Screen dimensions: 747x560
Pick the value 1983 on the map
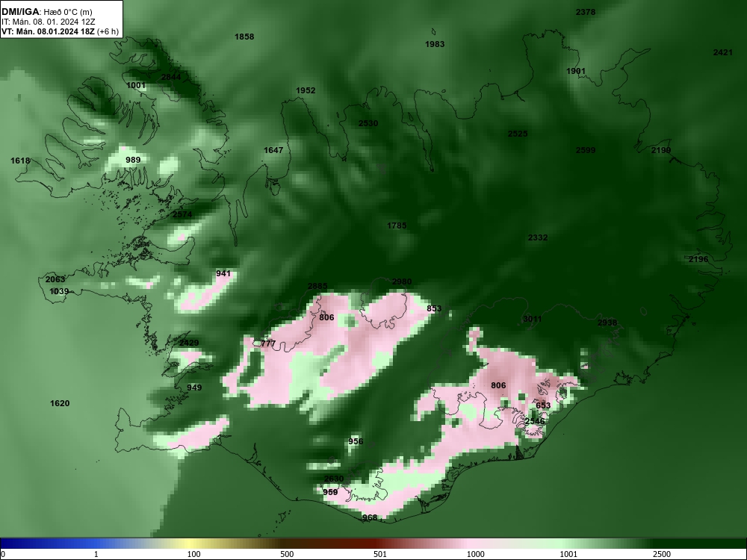point(435,44)
